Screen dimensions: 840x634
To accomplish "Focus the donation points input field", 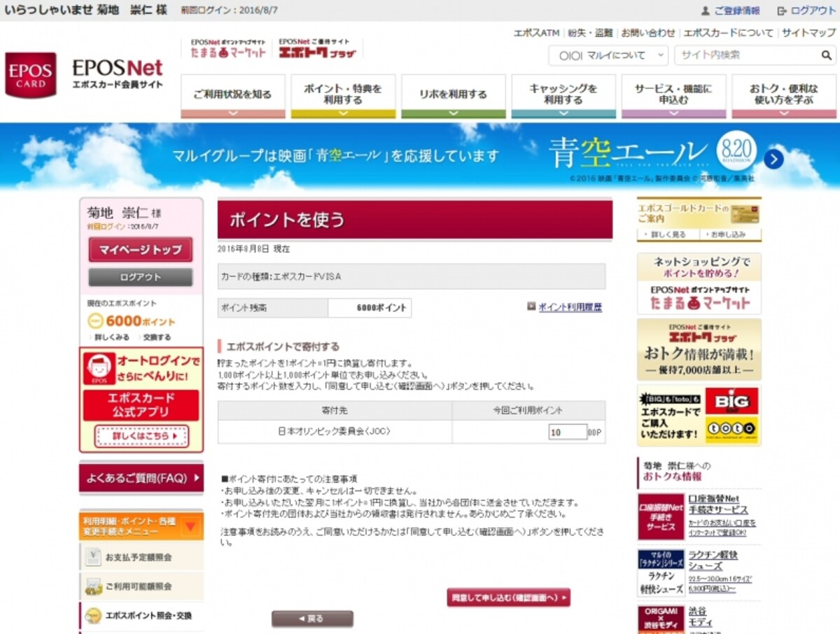I will [x=568, y=432].
